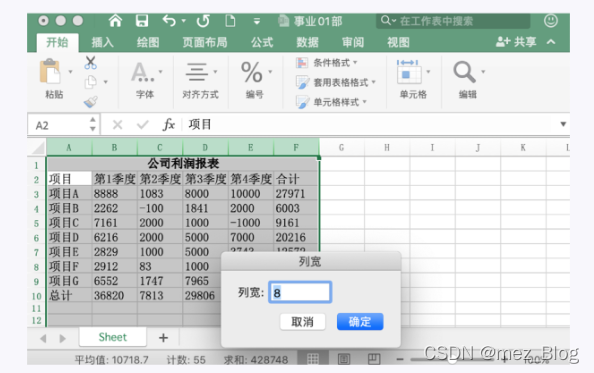Click the search field in title bar
The height and width of the screenshot is (373, 594).
[453, 21]
